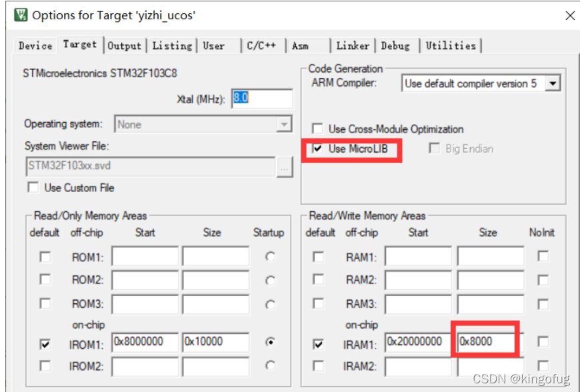Click the Xtal (MHz) field showing 8.0
580x392 pixels.
[x=262, y=99]
